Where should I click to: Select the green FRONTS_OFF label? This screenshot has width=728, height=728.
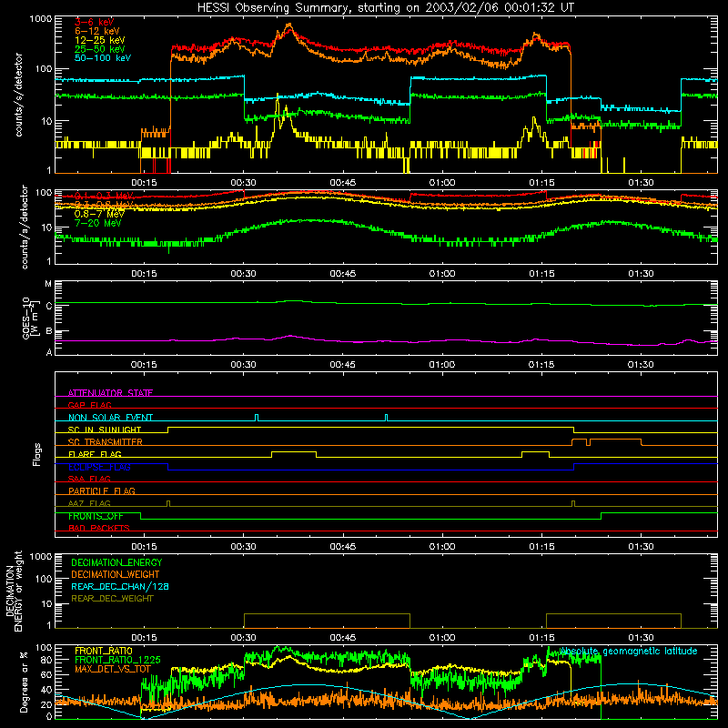(96, 516)
